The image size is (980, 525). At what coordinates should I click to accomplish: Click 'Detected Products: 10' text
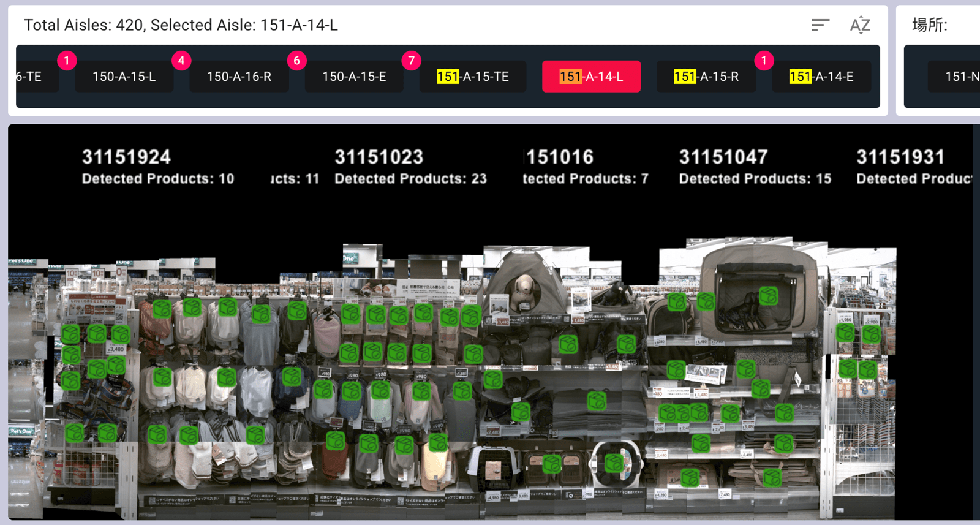pyautogui.click(x=158, y=179)
